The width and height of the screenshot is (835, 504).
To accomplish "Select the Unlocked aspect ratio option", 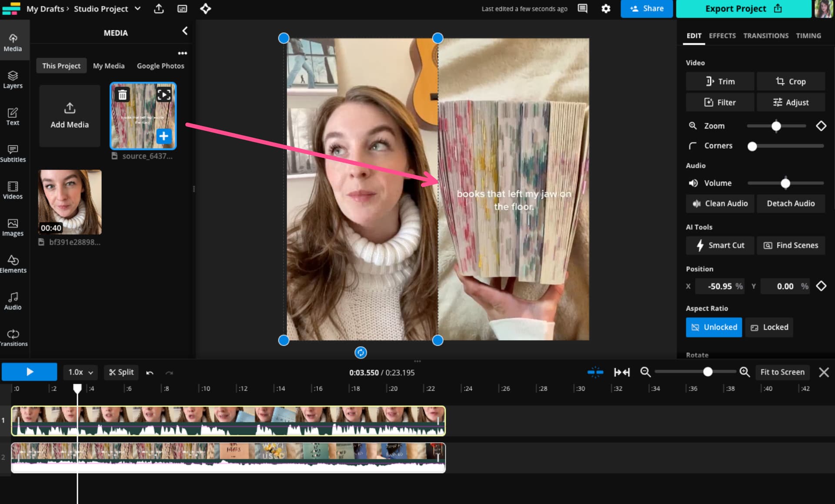I will coord(714,327).
